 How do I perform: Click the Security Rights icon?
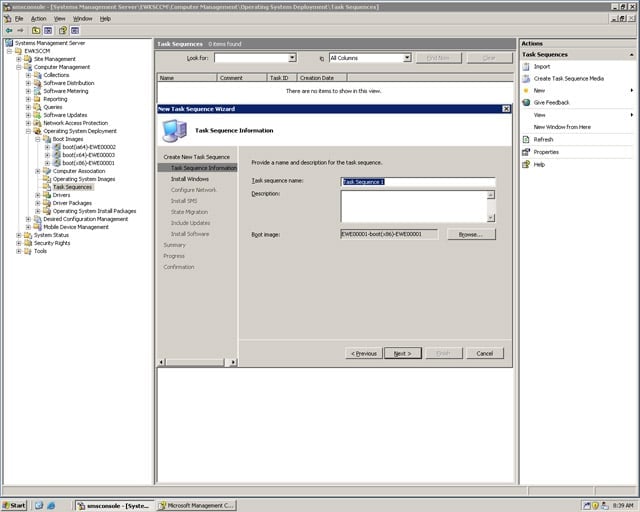[28, 243]
